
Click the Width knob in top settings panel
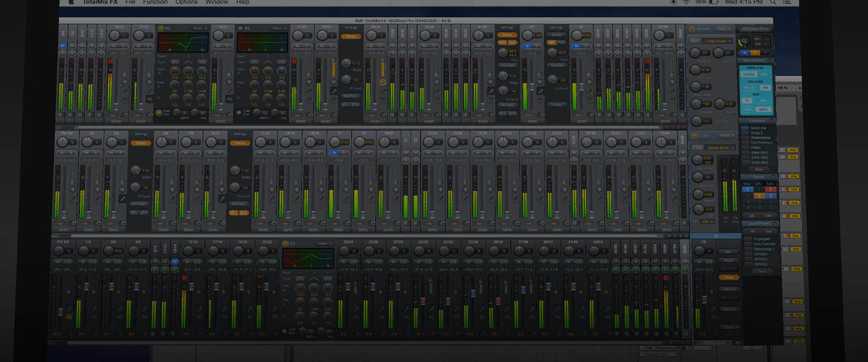[346, 63]
